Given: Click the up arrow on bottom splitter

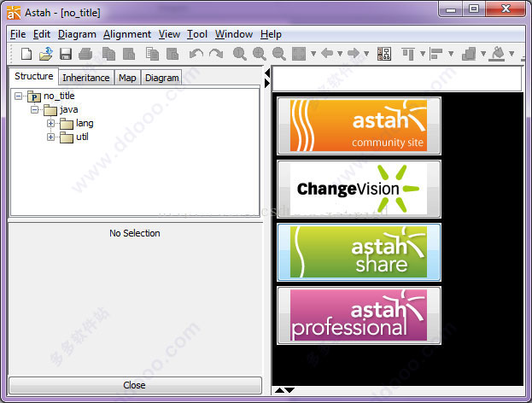Looking at the screenshot, I should (279, 390).
